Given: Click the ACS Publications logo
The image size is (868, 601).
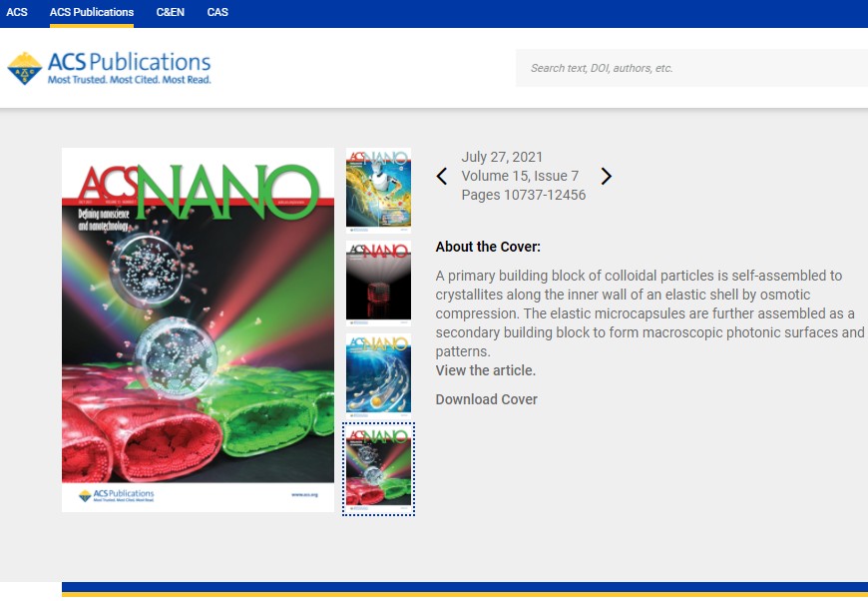Looking at the screenshot, I should click(109, 68).
